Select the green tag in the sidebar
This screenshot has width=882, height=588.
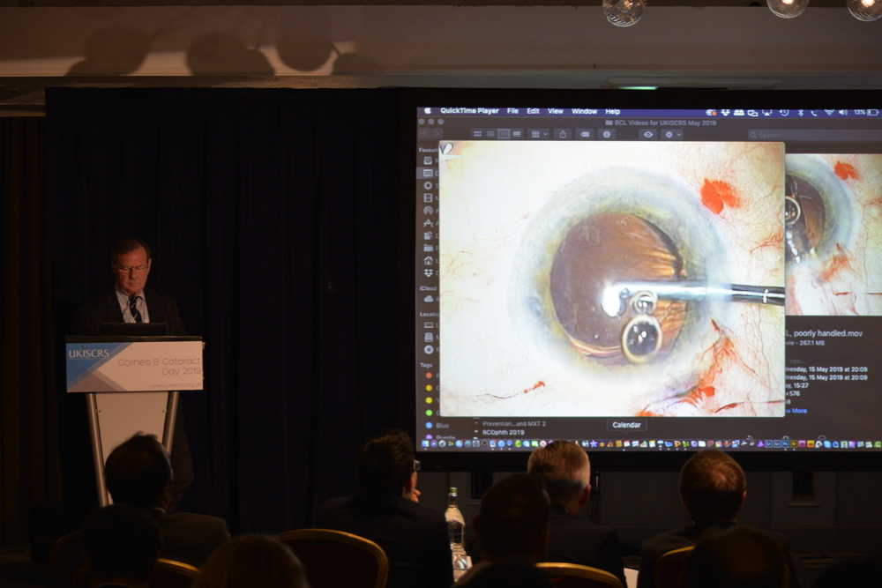pyautogui.click(x=429, y=413)
